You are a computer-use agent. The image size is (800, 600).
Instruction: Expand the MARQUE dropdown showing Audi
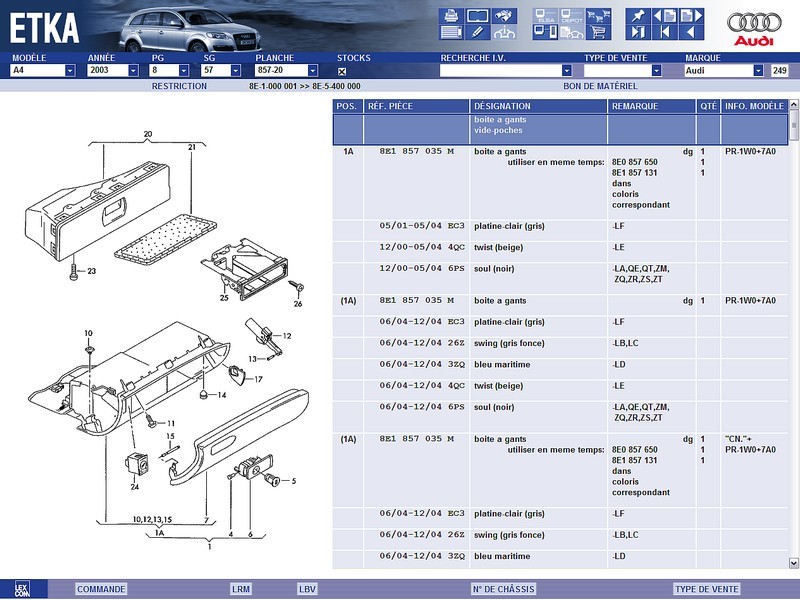758,71
